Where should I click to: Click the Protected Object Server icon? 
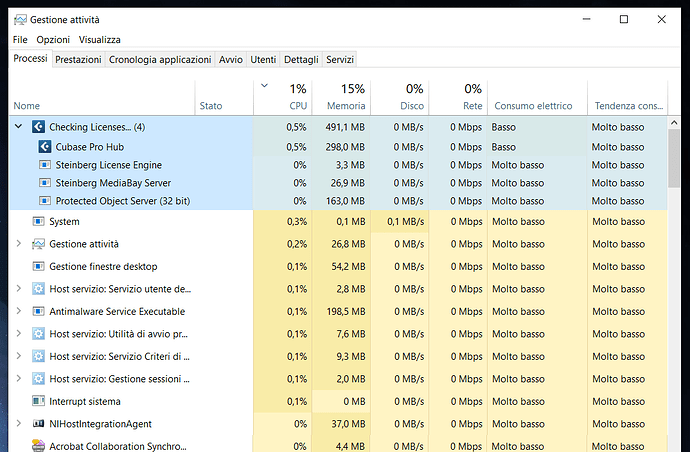point(45,201)
